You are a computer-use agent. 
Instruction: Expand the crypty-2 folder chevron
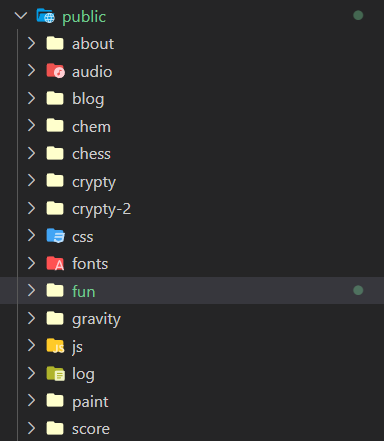31,208
